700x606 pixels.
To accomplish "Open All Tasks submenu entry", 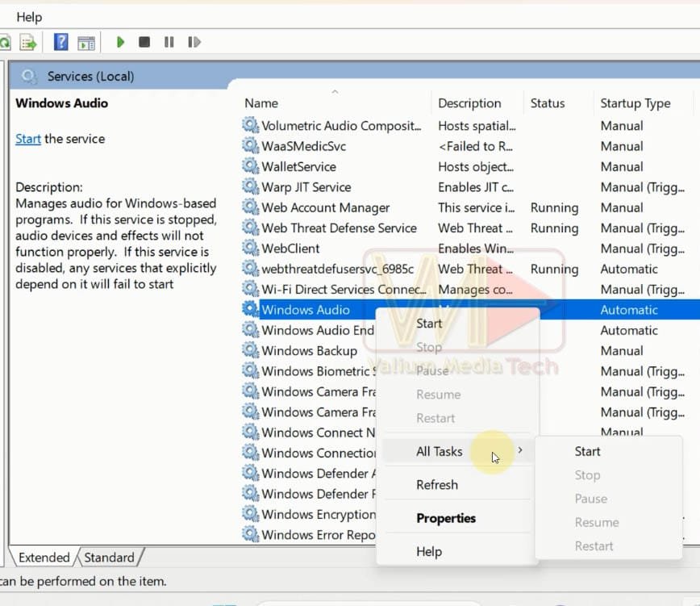I will click(x=457, y=452).
